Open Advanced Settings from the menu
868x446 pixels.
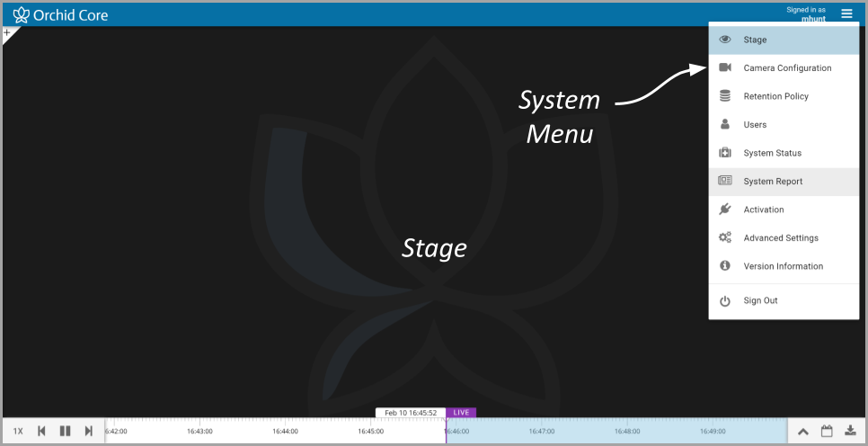click(x=784, y=237)
